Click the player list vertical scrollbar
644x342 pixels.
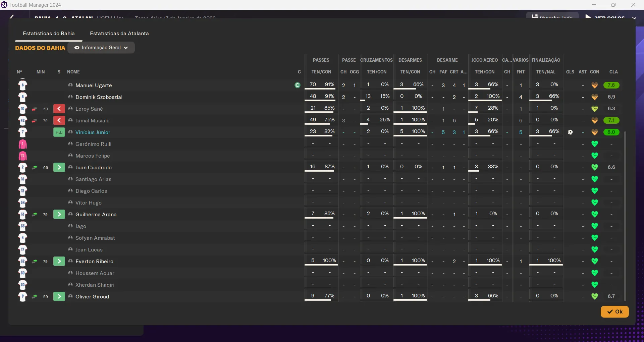[x=625, y=216]
